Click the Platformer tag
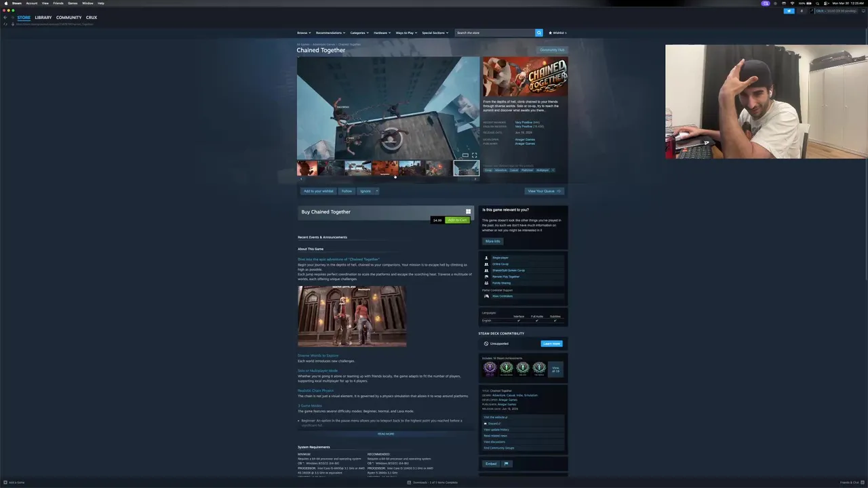The width and height of the screenshot is (868, 488). coord(527,170)
